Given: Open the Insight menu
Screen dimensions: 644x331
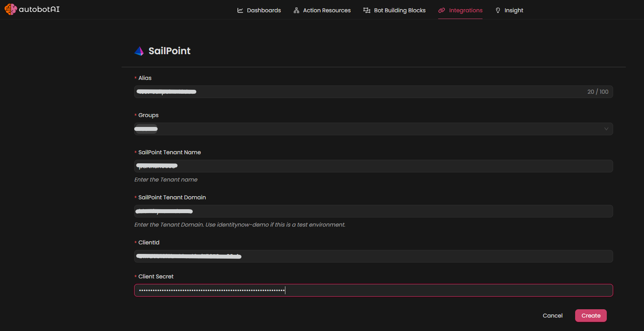Looking at the screenshot, I should click(x=509, y=10).
